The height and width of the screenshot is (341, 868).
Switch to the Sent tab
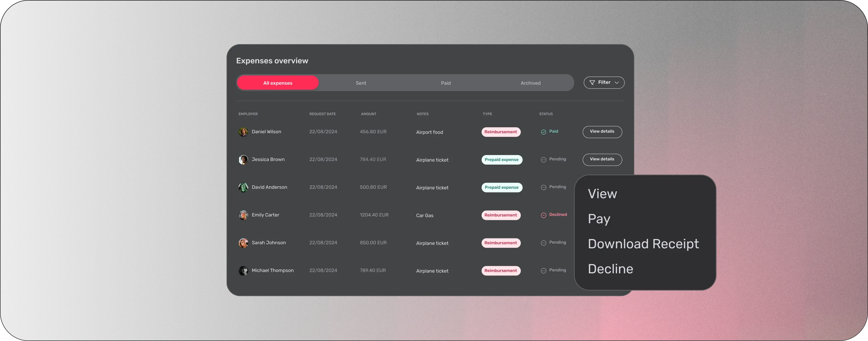[361, 83]
